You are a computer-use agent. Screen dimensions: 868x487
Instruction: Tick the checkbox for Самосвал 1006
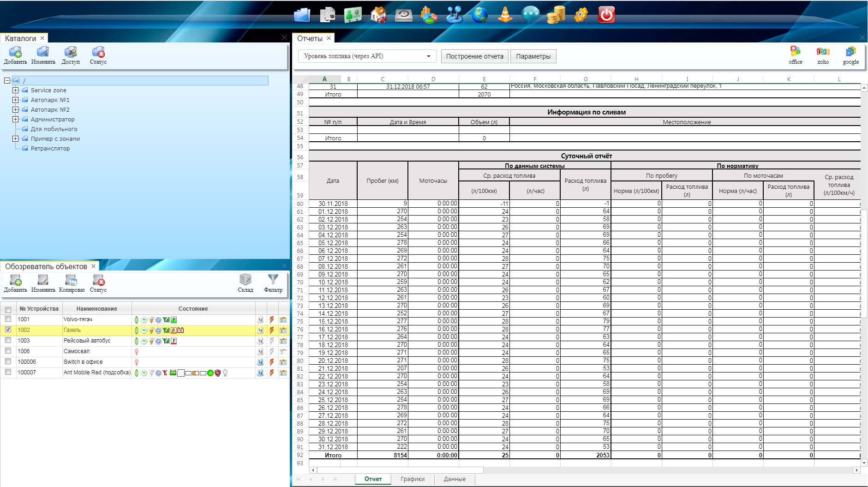8,351
